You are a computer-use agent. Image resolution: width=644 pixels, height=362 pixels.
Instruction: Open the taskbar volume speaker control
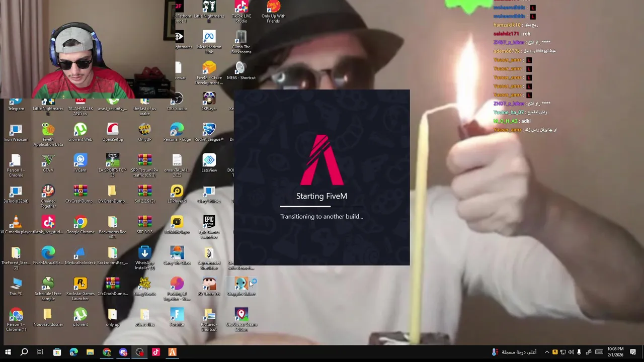(x=571, y=352)
